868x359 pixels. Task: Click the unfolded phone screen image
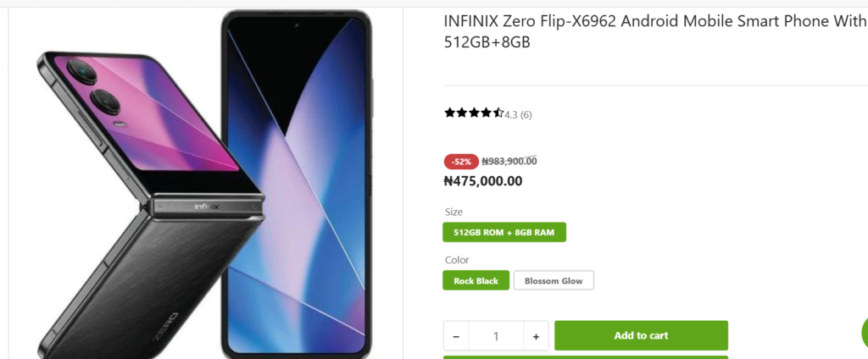(297, 178)
